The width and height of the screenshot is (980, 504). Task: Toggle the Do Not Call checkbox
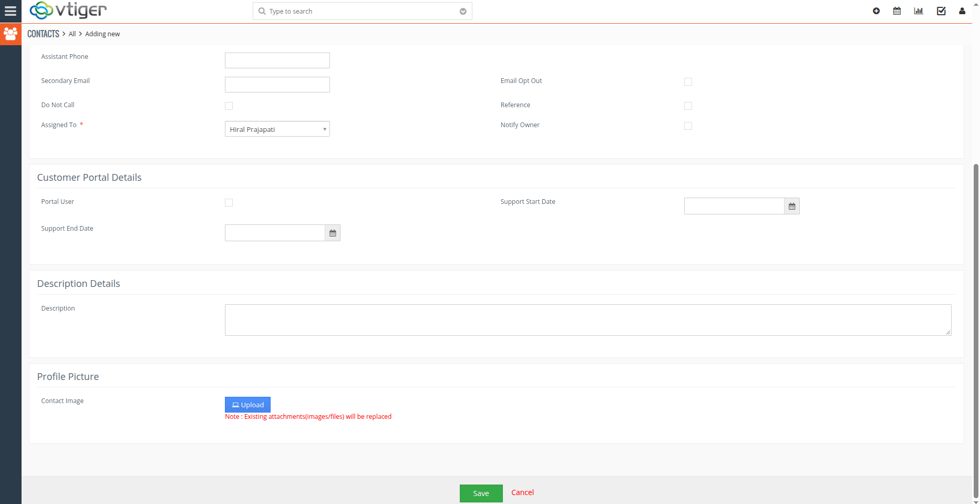(229, 106)
